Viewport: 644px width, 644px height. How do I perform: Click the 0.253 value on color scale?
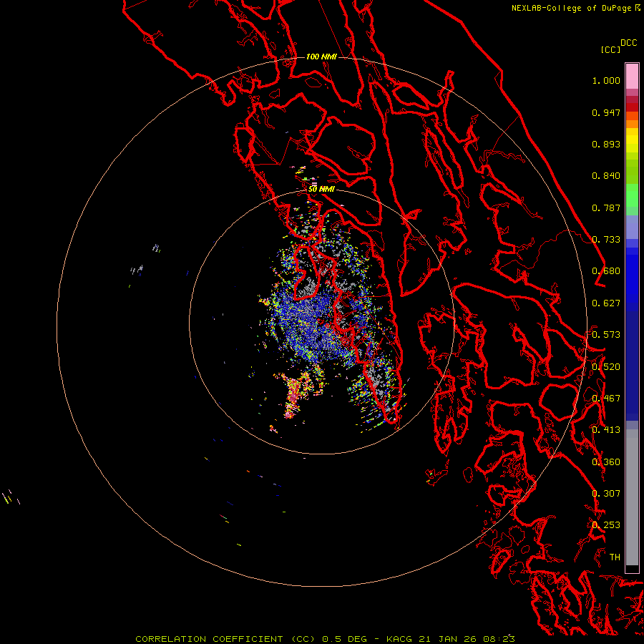point(606,525)
